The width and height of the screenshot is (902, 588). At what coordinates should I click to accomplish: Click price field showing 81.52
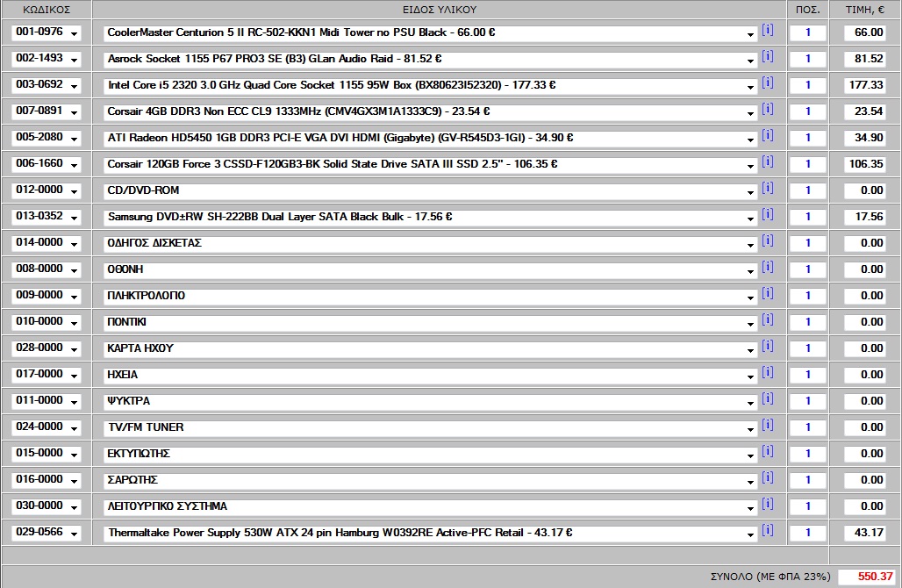pyautogui.click(x=864, y=59)
